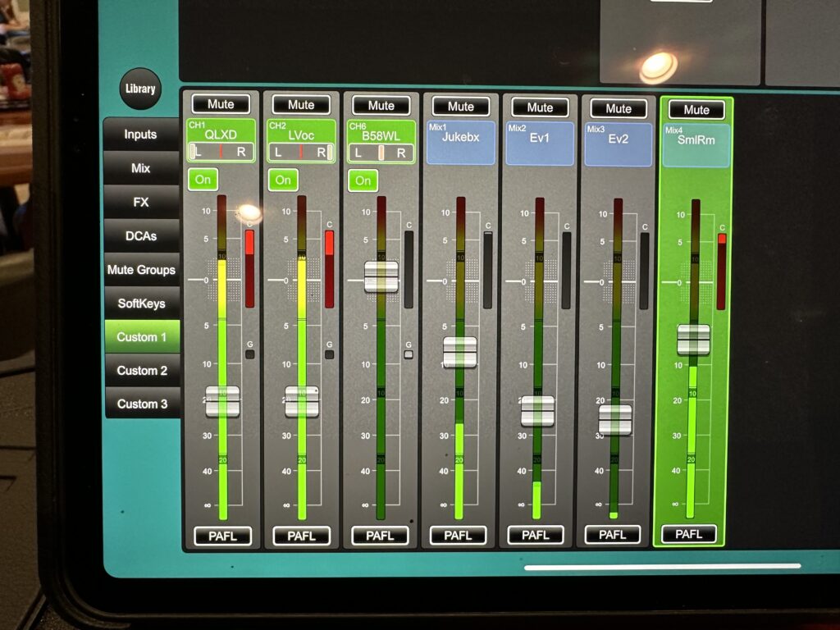Toggle the On button for B58WL channel

point(363,180)
